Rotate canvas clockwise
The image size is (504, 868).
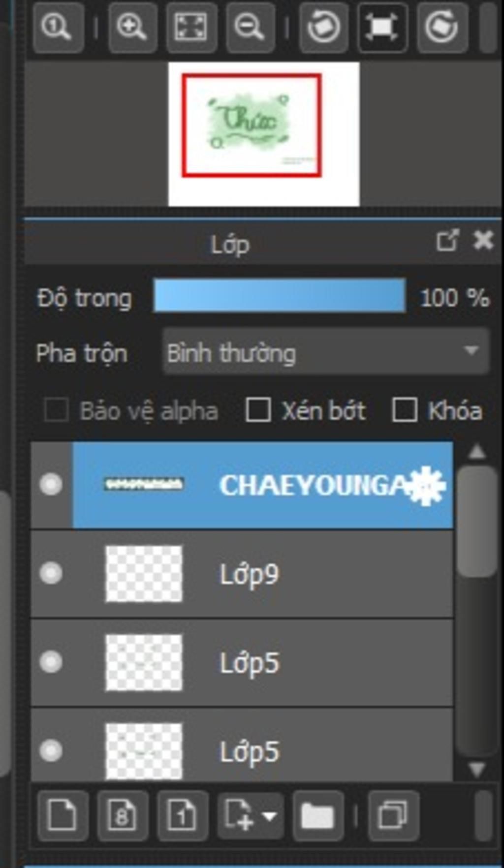tap(442, 27)
